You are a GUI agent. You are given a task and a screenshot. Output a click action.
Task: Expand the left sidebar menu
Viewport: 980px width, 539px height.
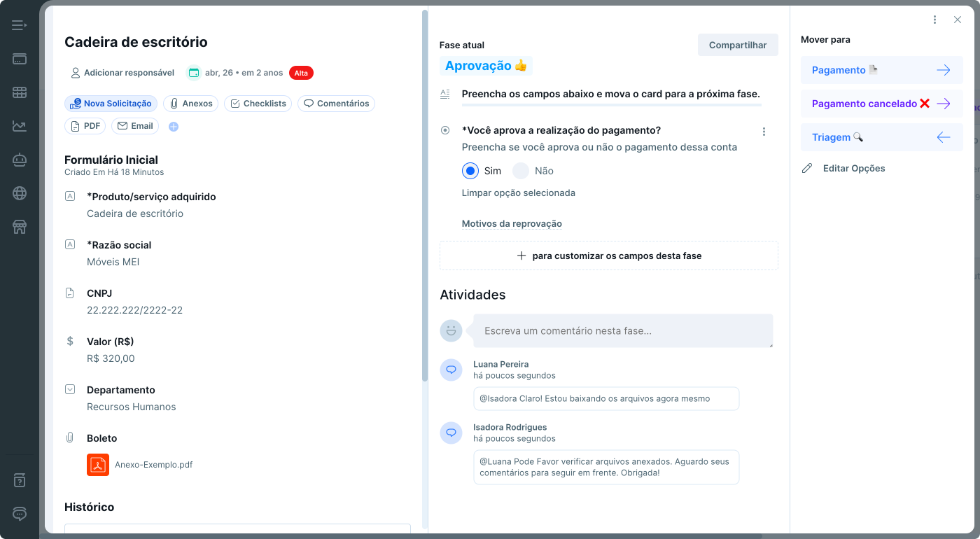tap(20, 26)
